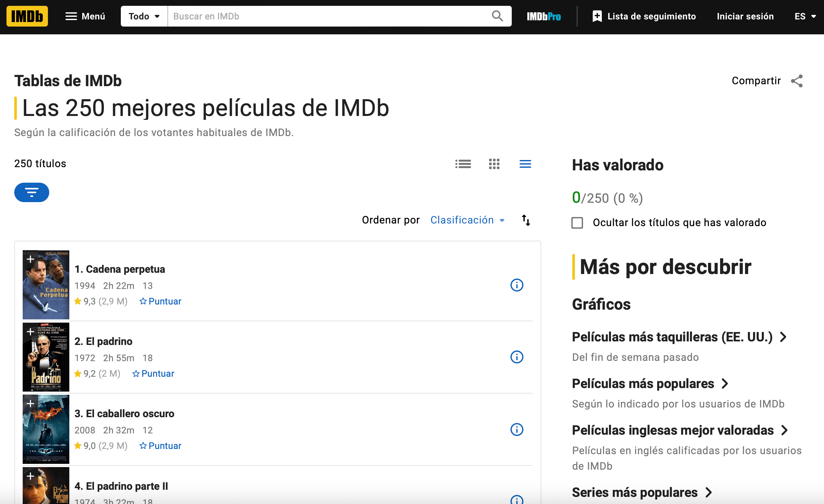Screen dimensions: 824x504
Task: Open title 3. El caballero oscuro
Action: point(124,414)
